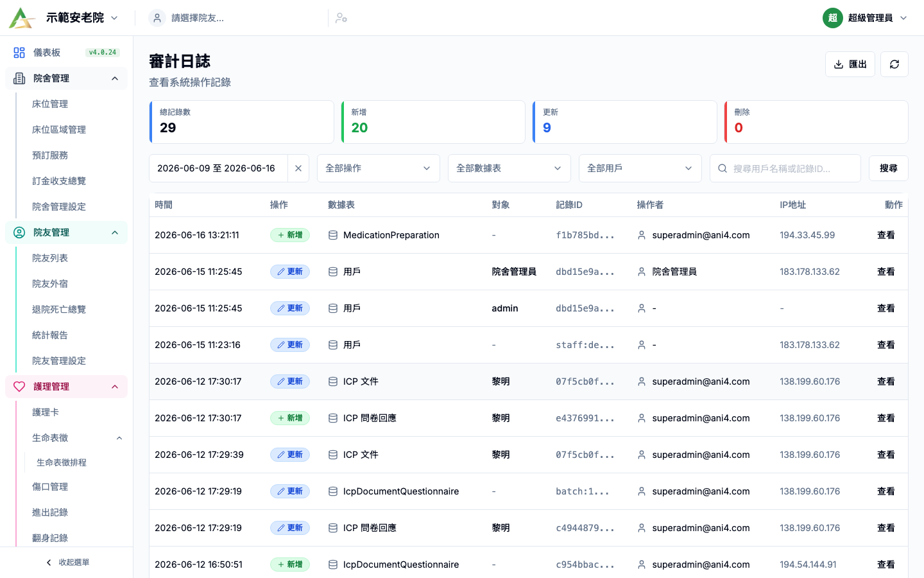Click the 搜尋 search button
The height and width of the screenshot is (578, 924).
889,168
